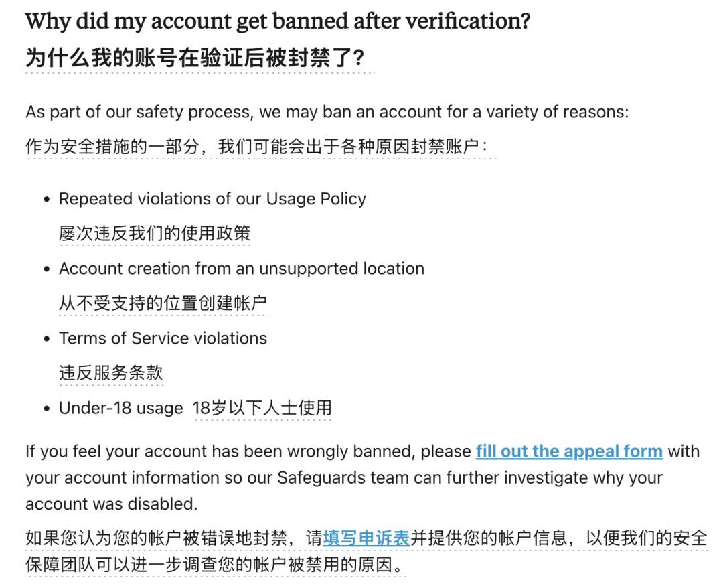The width and height of the screenshot is (723, 588).
Task: Click the bullet point before "Under-18 usage"
Action: click(x=46, y=409)
